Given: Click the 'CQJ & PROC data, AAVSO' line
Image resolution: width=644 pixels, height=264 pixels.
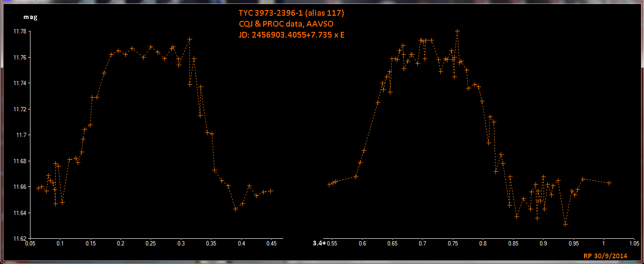Looking at the screenshot, I should (x=282, y=24).
